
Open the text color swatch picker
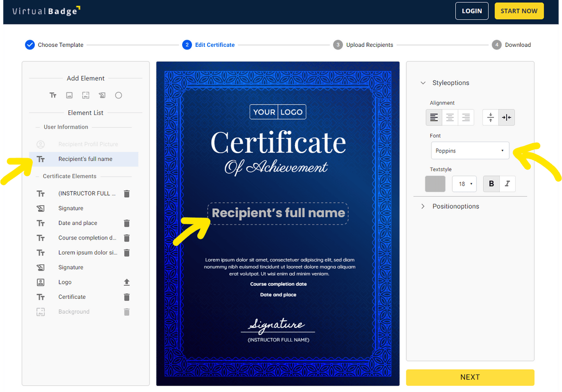(x=435, y=183)
